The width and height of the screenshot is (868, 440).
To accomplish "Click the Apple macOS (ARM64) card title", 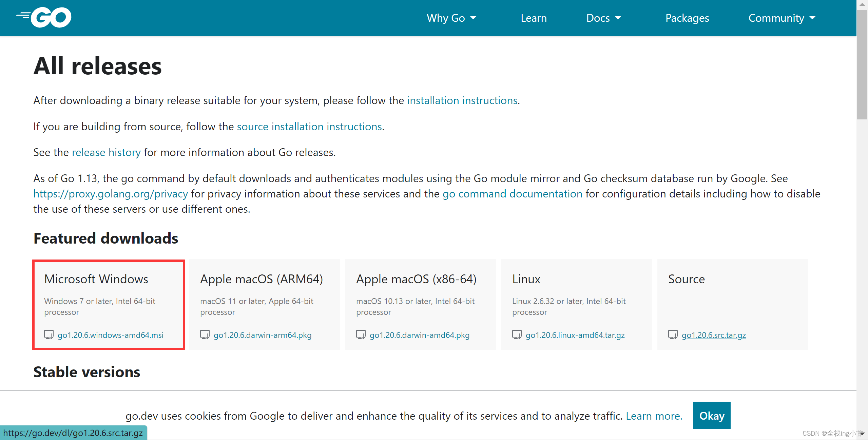I will pyautogui.click(x=262, y=279).
